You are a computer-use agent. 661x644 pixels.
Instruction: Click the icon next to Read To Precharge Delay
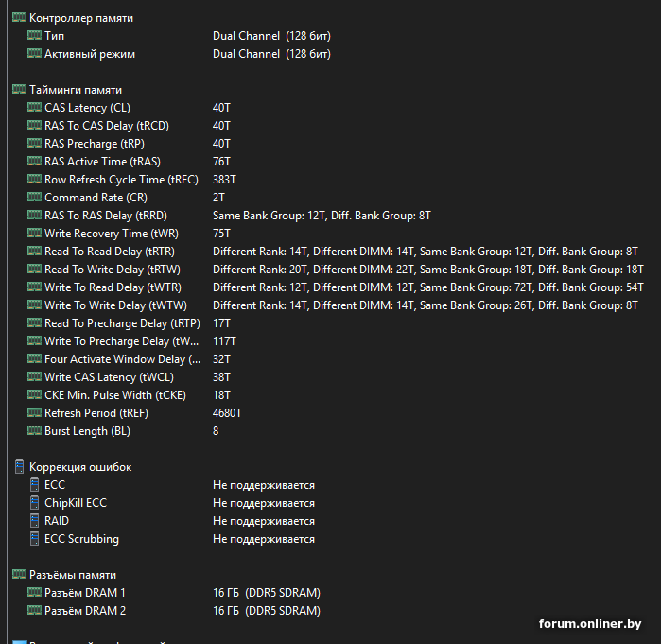[35, 322]
